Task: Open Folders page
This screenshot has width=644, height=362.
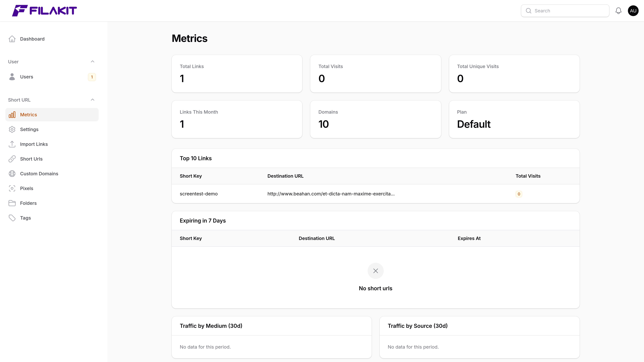Action: [52, 203]
